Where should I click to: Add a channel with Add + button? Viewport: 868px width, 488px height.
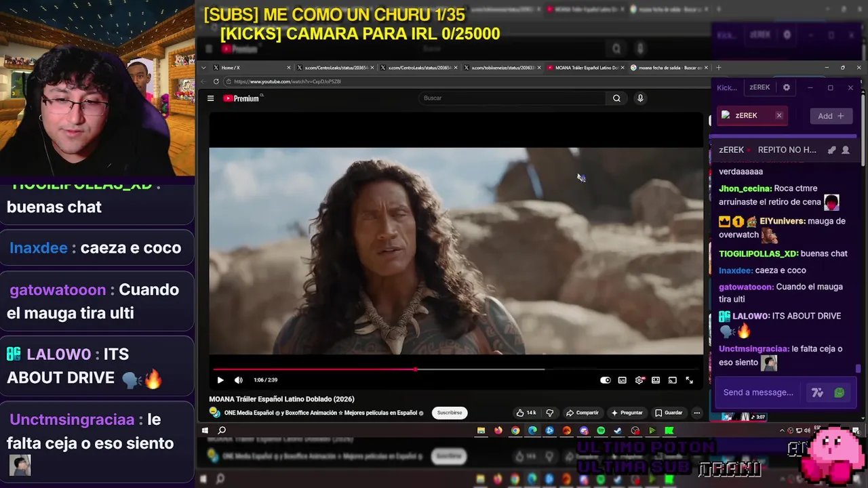point(831,116)
